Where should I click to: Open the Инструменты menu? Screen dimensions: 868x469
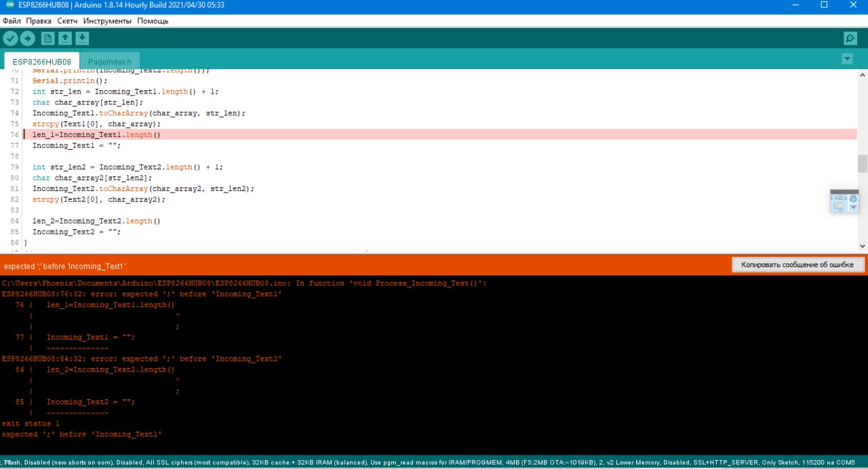tap(108, 21)
